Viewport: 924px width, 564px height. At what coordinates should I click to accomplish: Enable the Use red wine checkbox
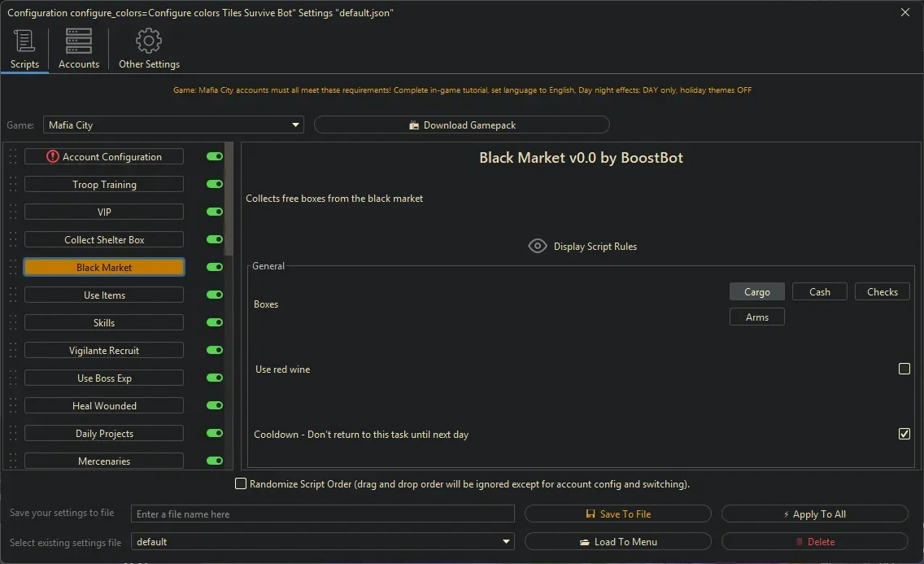coord(904,369)
